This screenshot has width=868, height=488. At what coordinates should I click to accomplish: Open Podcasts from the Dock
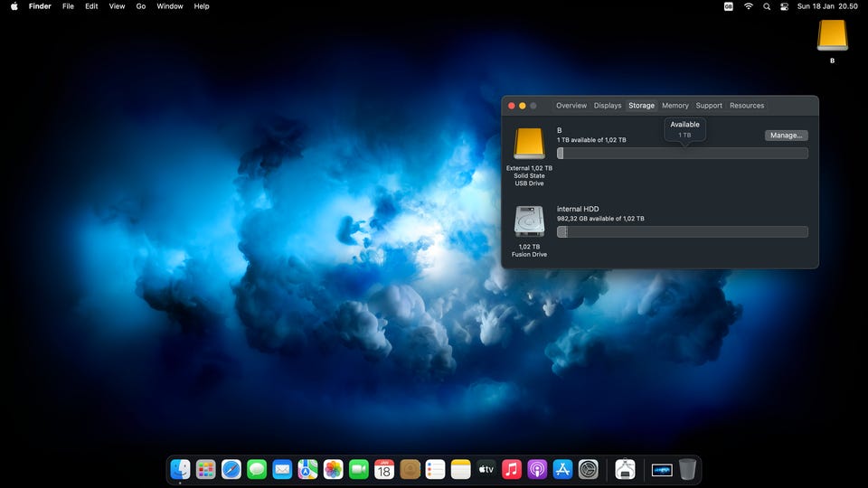(x=537, y=469)
